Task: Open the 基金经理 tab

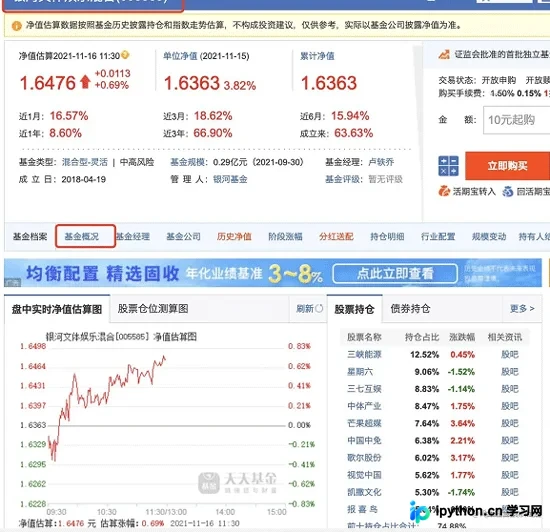Action: pos(133,236)
